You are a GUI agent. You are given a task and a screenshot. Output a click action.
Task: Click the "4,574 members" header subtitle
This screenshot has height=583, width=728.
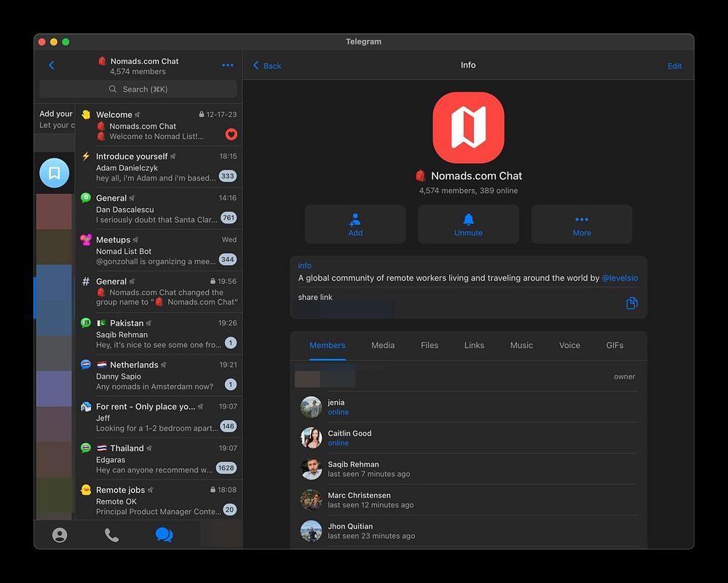click(138, 71)
